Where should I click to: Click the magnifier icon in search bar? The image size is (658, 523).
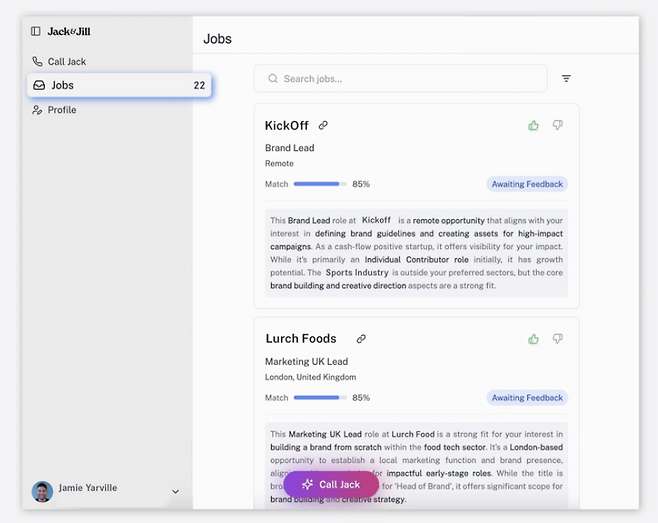click(x=271, y=79)
